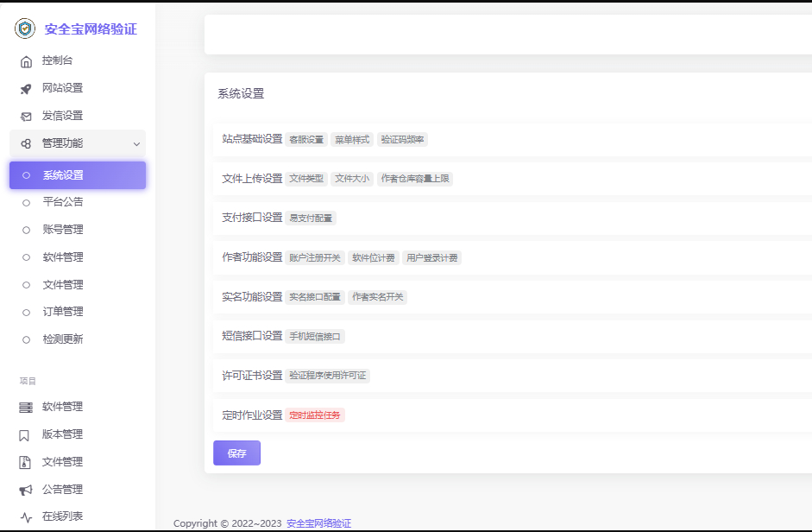
Task: Collapse the 管理功能 submenu chevron
Action: click(136, 143)
